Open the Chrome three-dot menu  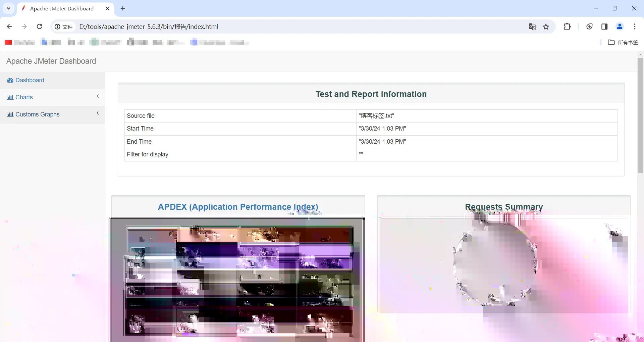(x=635, y=27)
